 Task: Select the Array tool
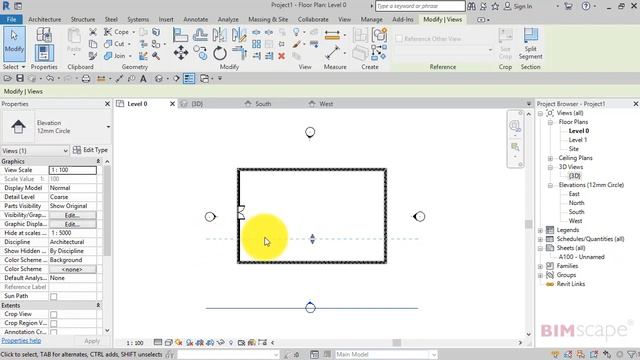pos(256,44)
